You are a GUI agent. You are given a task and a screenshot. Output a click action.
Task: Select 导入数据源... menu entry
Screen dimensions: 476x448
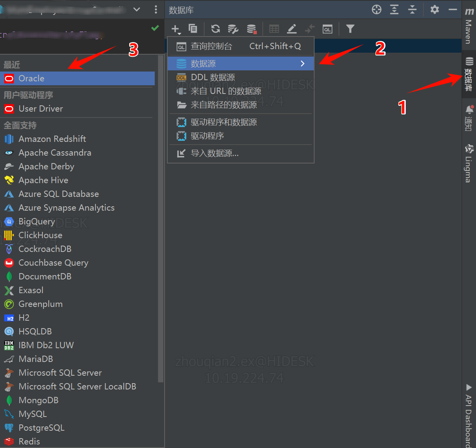(x=241, y=153)
